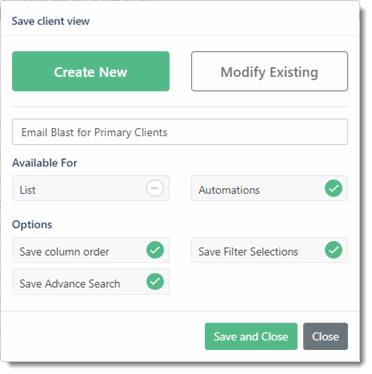Viewport: 372px width, 374px height.
Task: Click the Automations green checkmark icon
Action: click(x=333, y=188)
